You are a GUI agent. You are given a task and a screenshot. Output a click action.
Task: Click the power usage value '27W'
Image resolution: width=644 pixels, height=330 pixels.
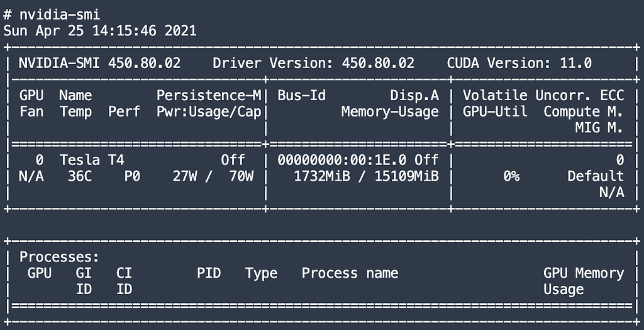184,176
